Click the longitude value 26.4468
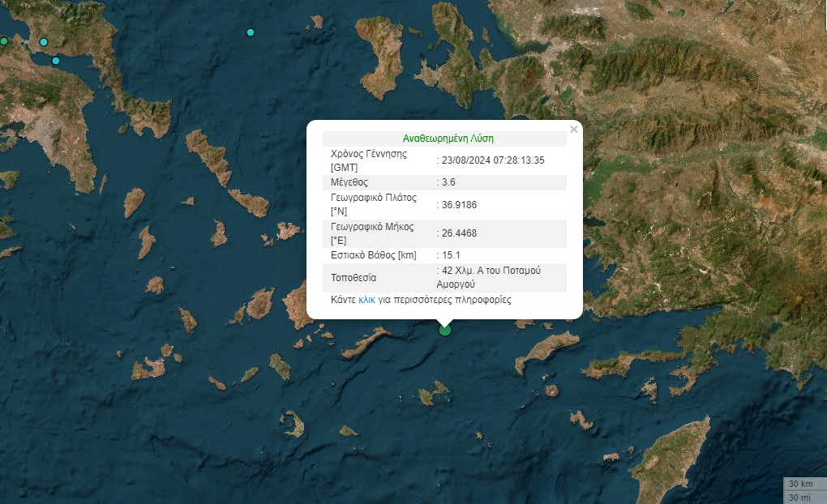Screen dimensions: 827x504 click(459, 233)
